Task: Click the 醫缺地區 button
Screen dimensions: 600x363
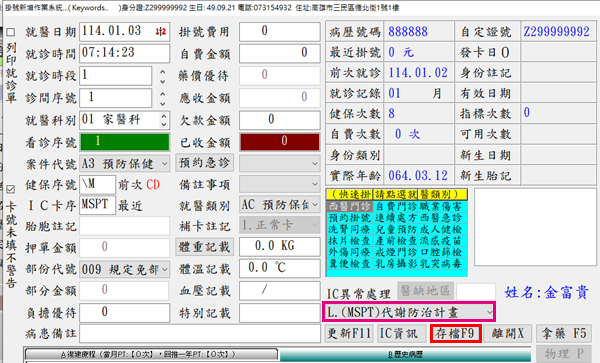Action: (x=426, y=291)
